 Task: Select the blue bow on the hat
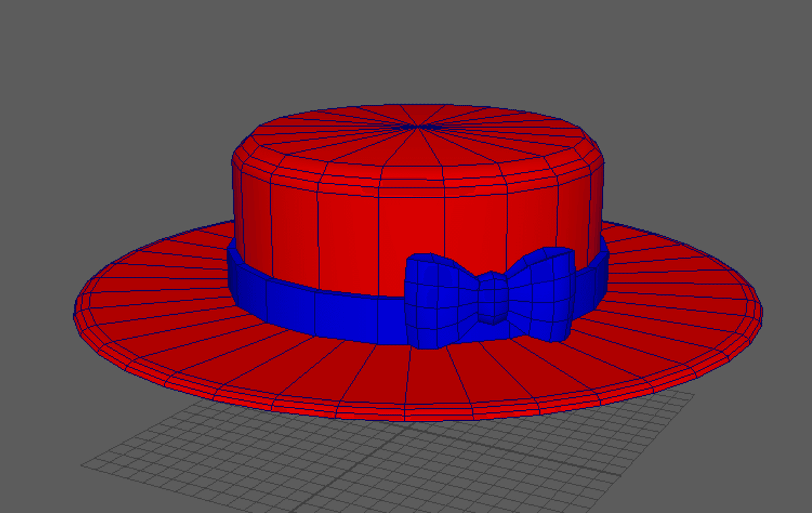490,298
